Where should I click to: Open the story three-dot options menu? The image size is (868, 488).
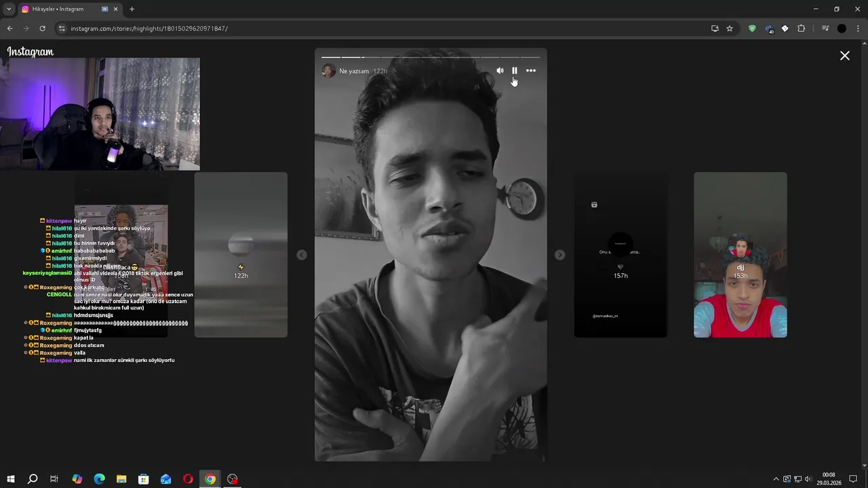531,70
